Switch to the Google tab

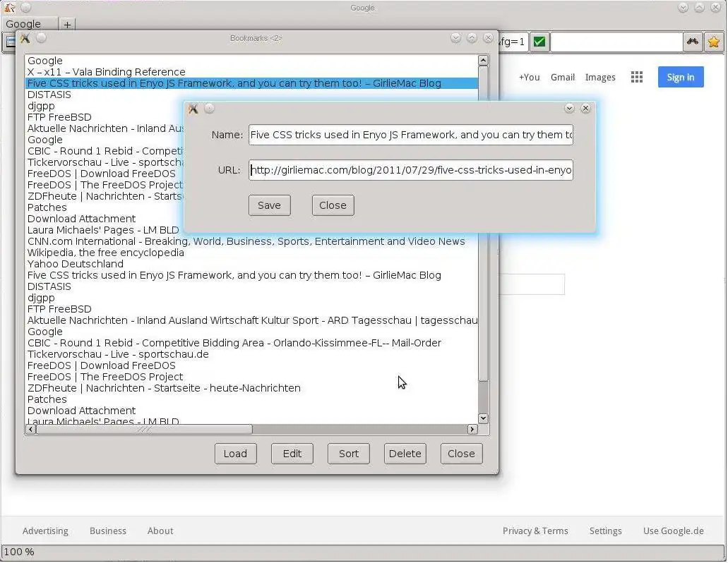point(30,24)
